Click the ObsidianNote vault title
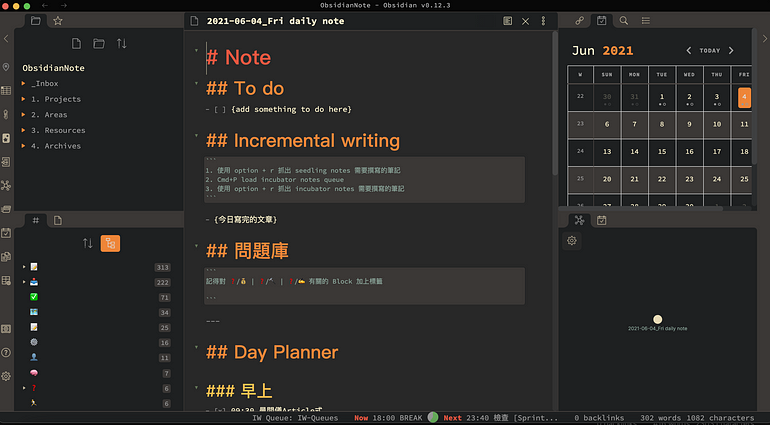 point(54,68)
